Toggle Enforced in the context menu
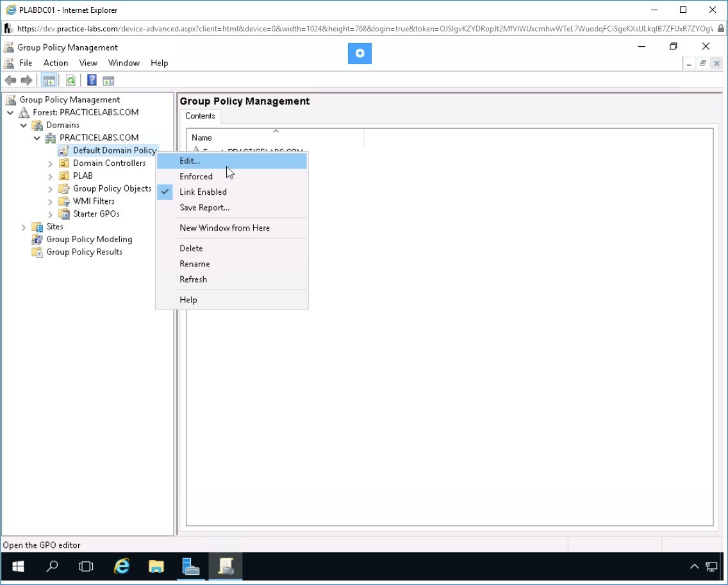This screenshot has height=585, width=728. [232, 176]
